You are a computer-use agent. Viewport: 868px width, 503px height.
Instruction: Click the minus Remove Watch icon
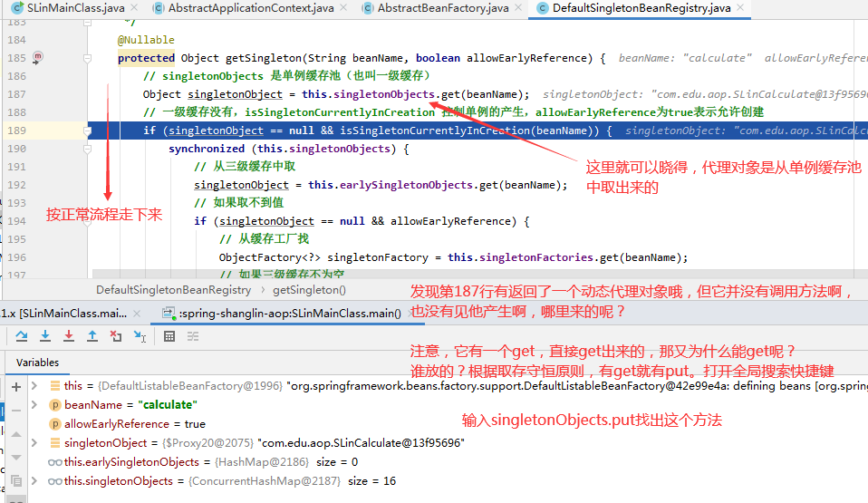click(x=16, y=411)
